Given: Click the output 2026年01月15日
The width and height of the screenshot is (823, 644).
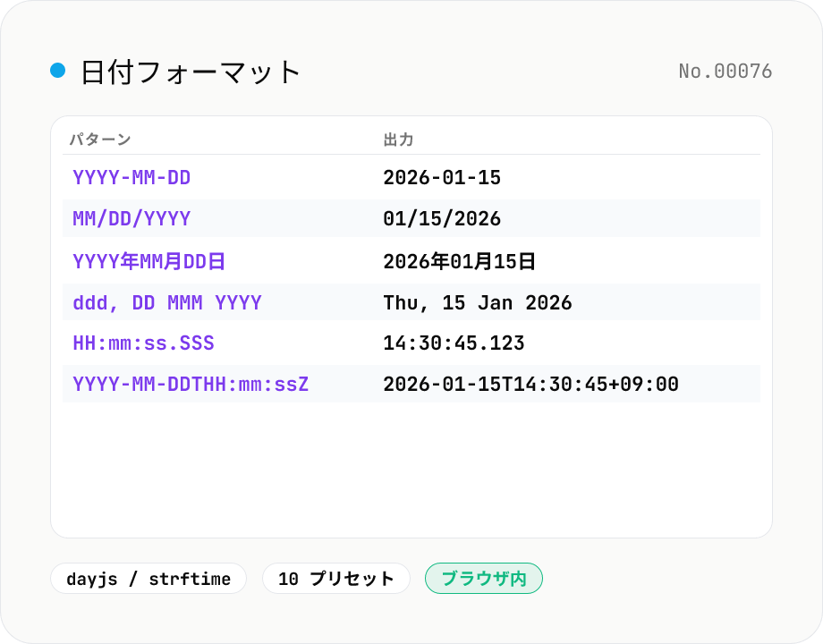Looking at the screenshot, I should point(459,261).
